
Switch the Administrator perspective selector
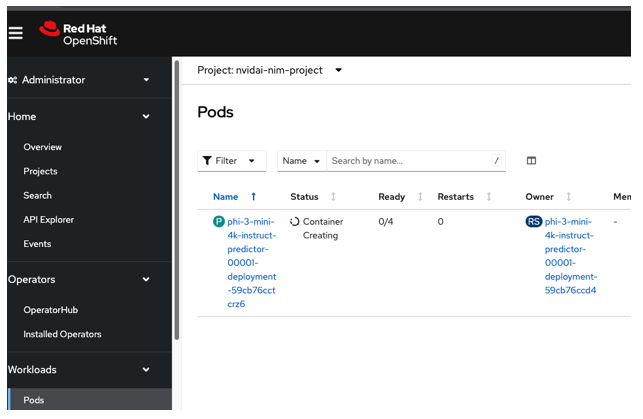click(80, 80)
